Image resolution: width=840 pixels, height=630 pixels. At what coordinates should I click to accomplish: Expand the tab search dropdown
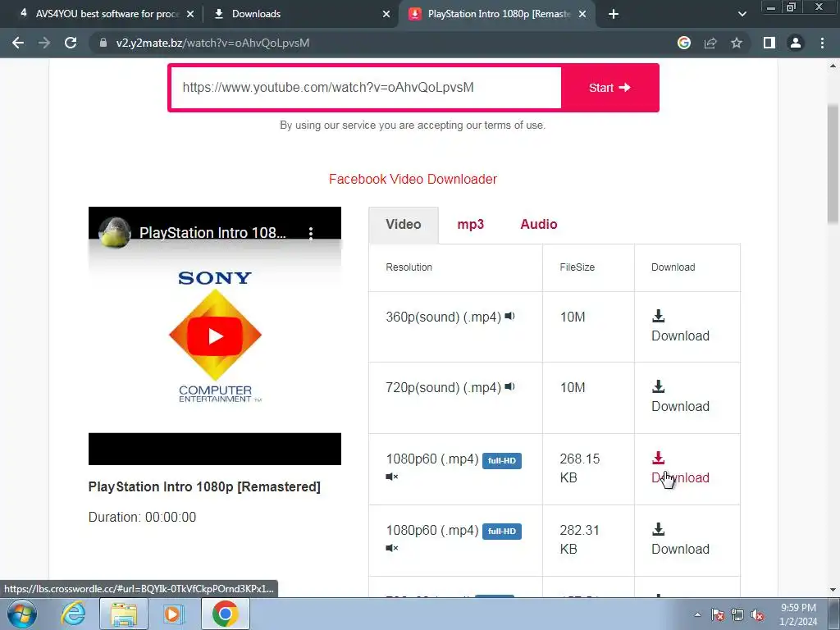click(742, 14)
